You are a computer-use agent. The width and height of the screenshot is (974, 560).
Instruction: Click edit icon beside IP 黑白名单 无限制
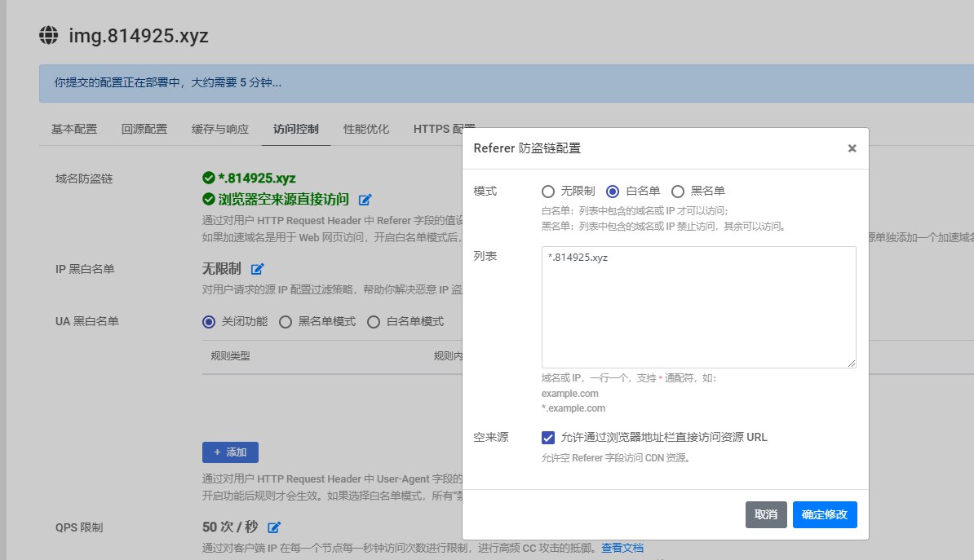pyautogui.click(x=258, y=269)
